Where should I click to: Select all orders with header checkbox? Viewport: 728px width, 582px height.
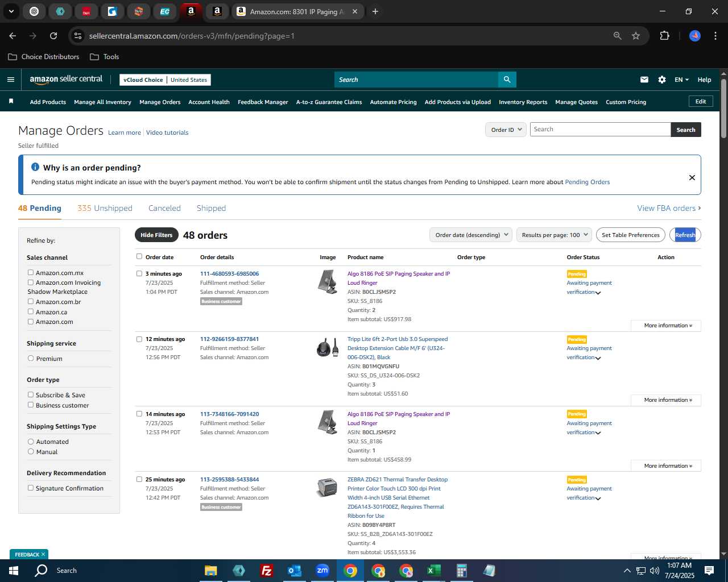pyautogui.click(x=139, y=256)
